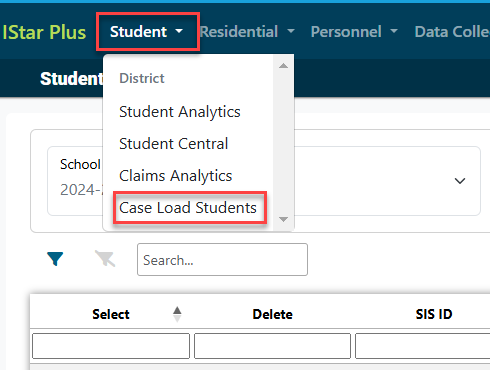
Task: Expand the Residential dropdown menu
Action: coord(247,32)
